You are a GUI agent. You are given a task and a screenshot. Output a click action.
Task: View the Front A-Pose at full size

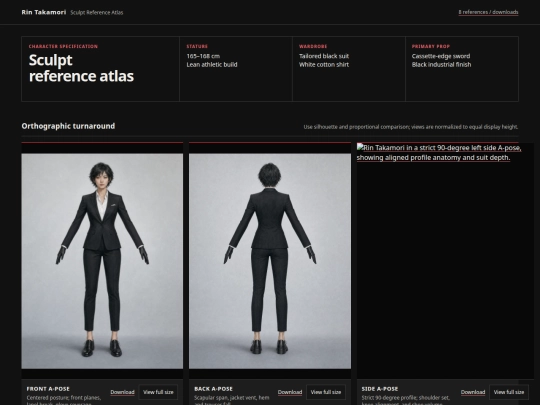tap(158, 392)
